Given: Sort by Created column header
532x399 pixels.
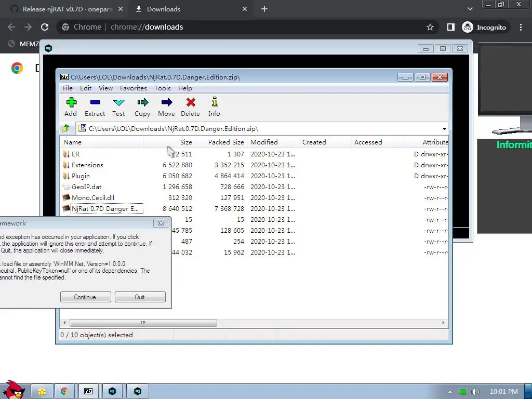Looking at the screenshot, I should click(325, 142).
